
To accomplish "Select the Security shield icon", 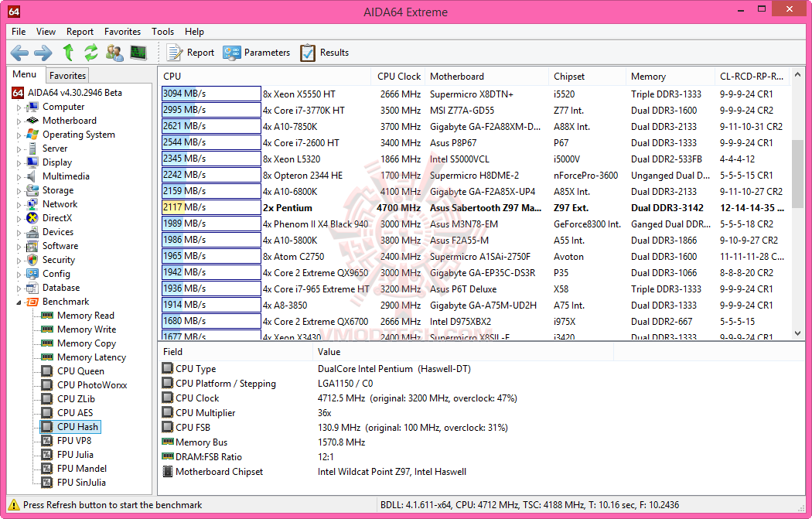I will click(x=32, y=260).
